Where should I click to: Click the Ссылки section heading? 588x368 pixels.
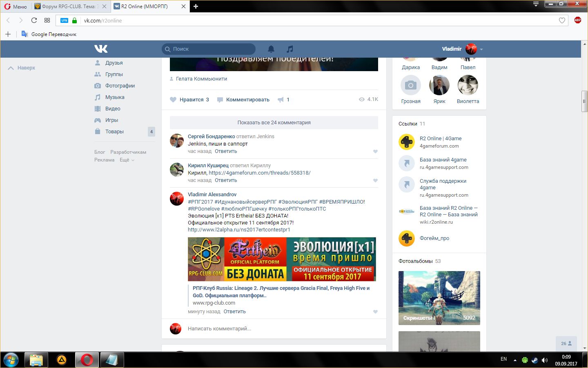click(x=408, y=124)
